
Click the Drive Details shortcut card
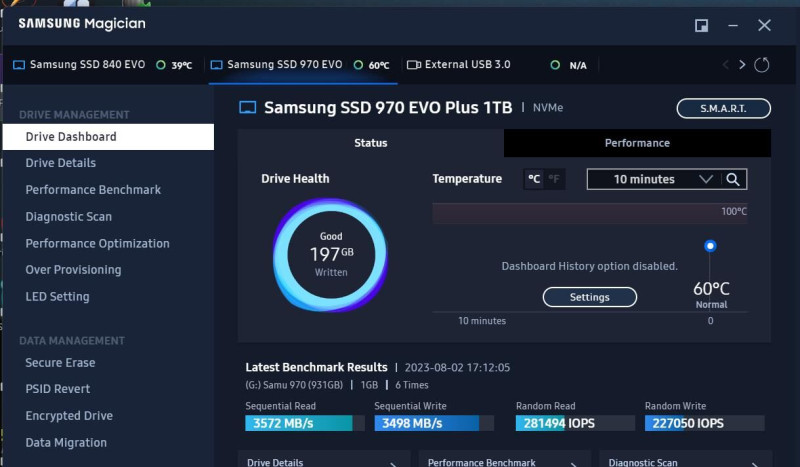(324, 459)
